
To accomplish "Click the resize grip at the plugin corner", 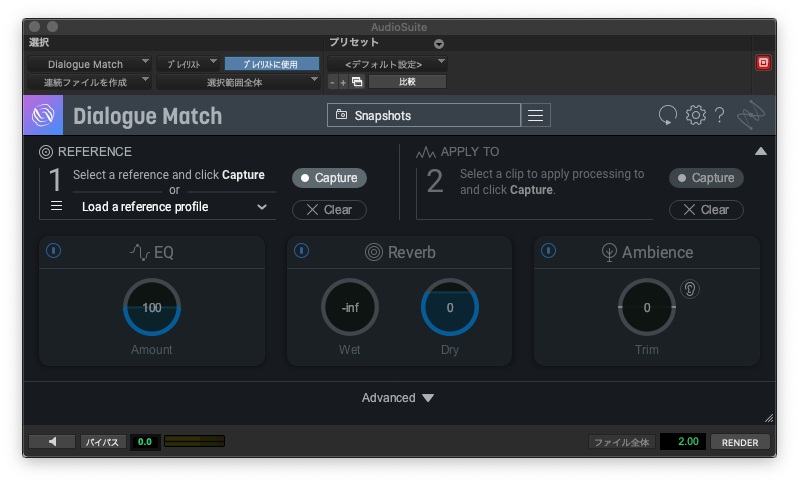I will (x=769, y=418).
